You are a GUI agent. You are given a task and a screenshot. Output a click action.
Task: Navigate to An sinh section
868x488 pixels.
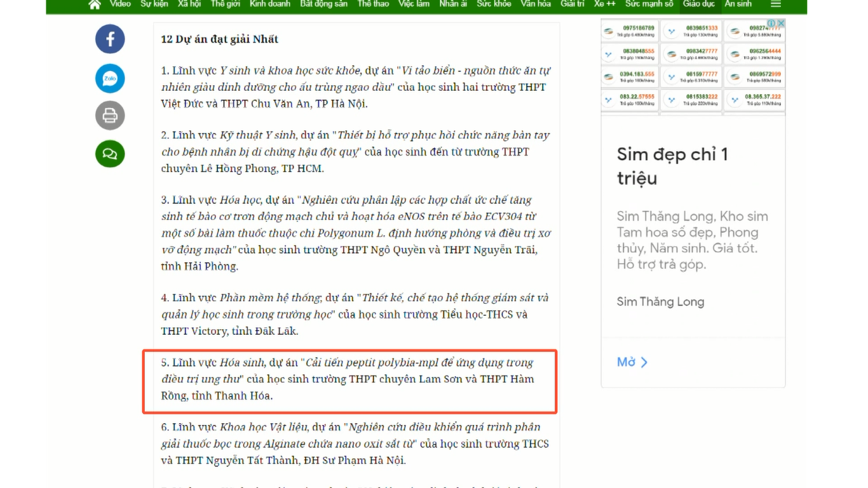point(738,4)
